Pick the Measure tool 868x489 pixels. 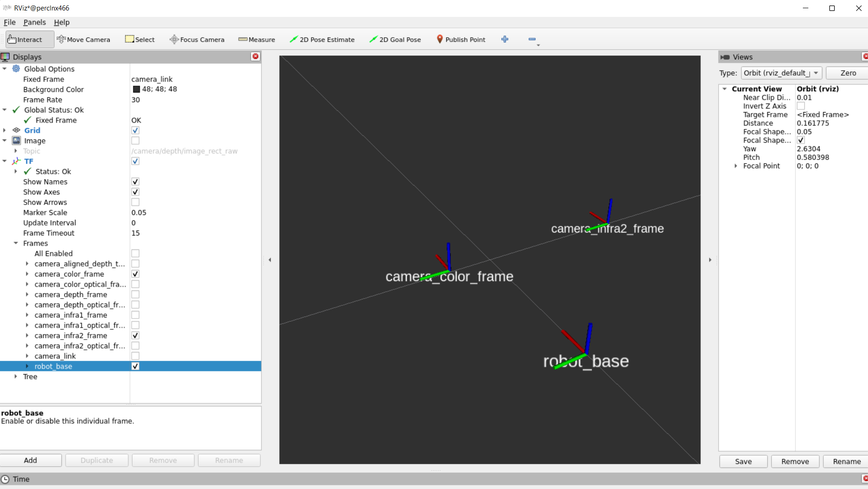tap(256, 40)
